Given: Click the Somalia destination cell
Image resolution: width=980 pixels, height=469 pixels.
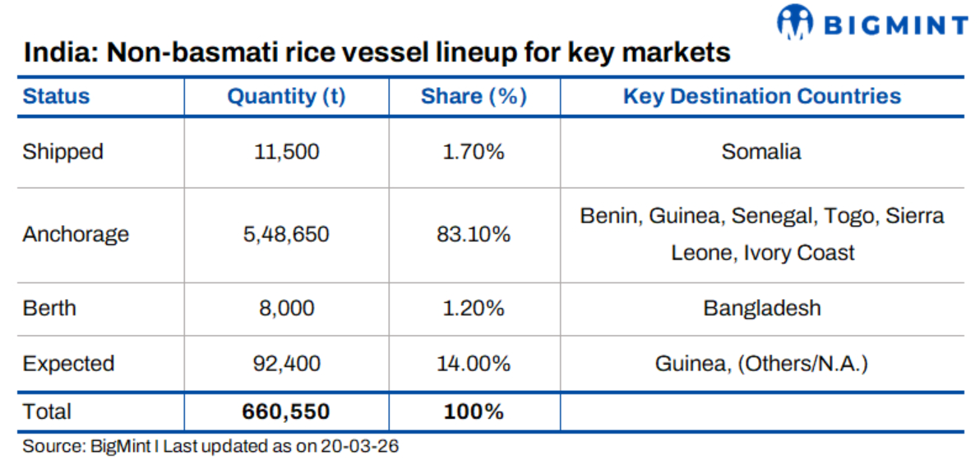Looking at the screenshot, I should tap(761, 152).
